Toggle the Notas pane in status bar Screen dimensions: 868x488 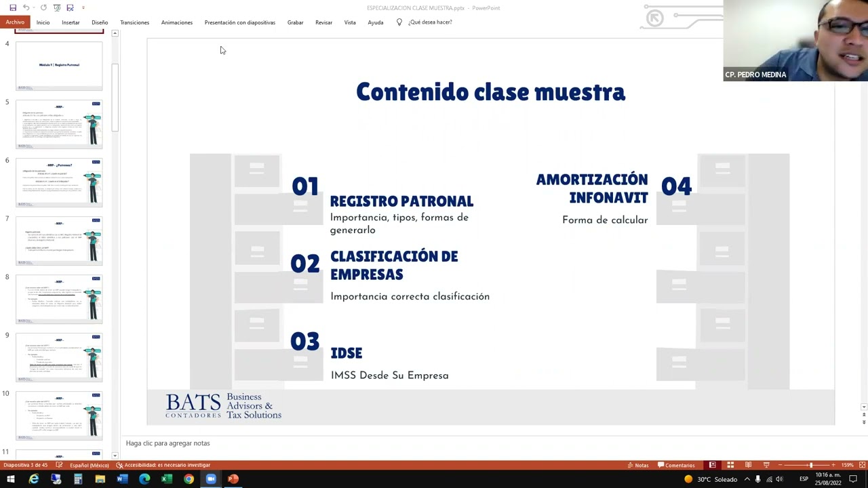pos(637,465)
